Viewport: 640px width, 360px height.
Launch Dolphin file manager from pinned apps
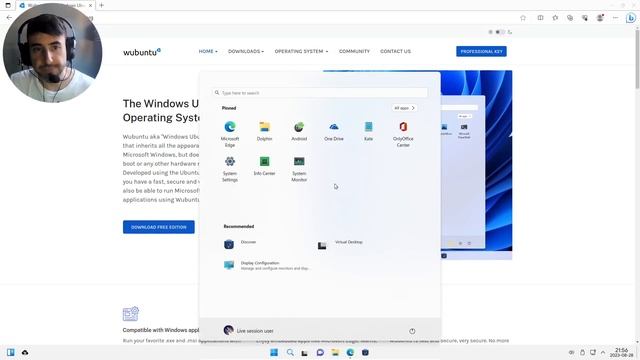(264, 131)
